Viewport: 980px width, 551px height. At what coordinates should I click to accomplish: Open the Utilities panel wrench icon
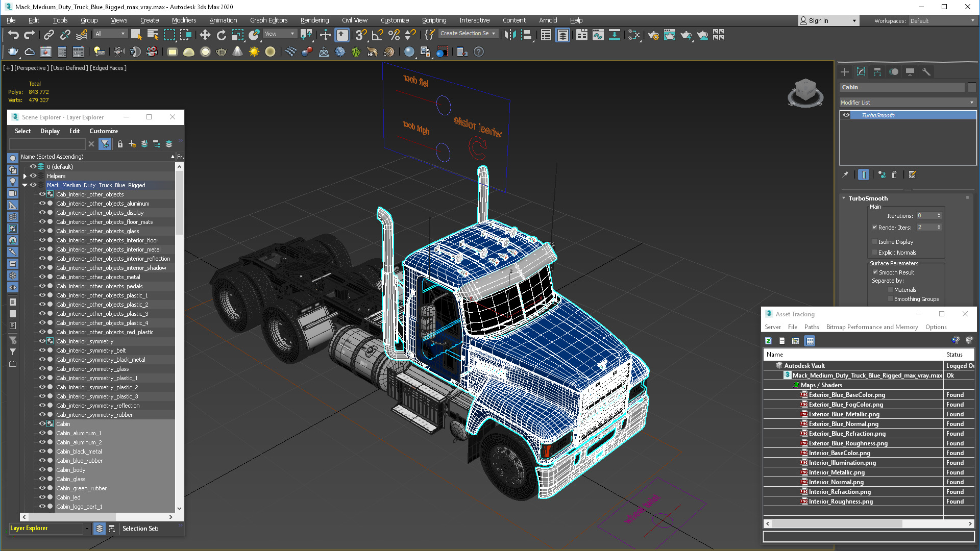pyautogui.click(x=926, y=72)
